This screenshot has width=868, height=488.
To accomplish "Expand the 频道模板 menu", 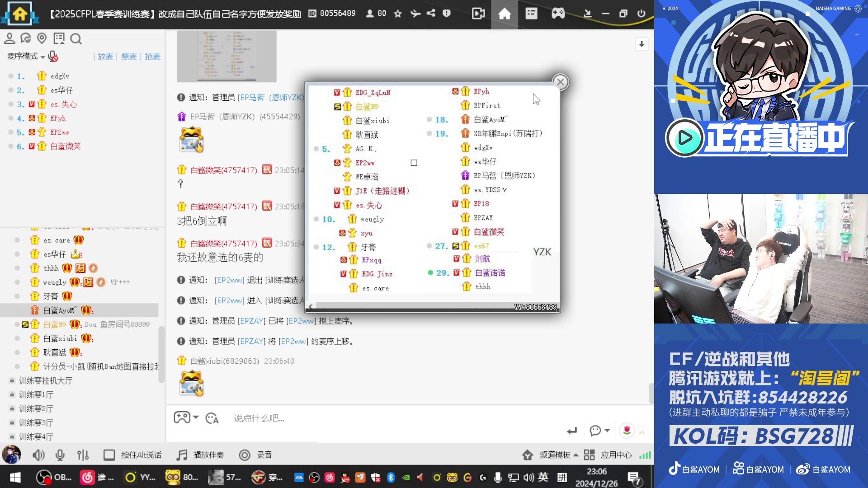I will pyautogui.click(x=551, y=455).
